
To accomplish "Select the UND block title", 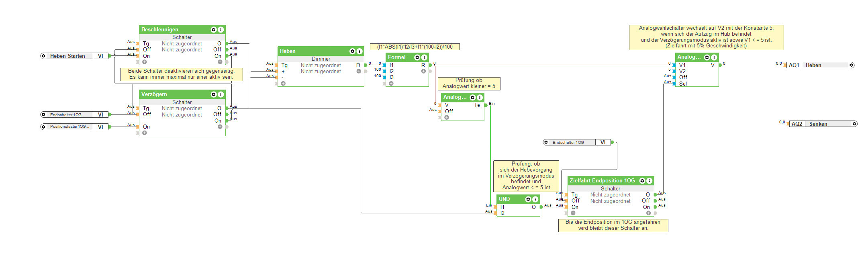I will 504,199.
